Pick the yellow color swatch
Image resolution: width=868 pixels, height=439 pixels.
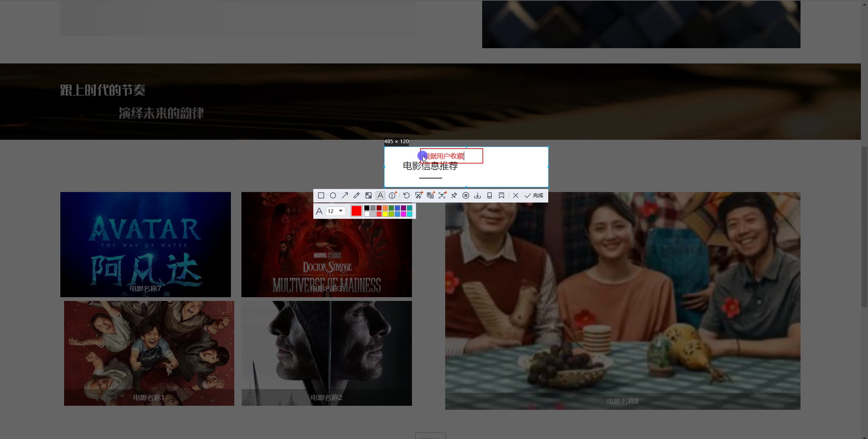point(385,214)
